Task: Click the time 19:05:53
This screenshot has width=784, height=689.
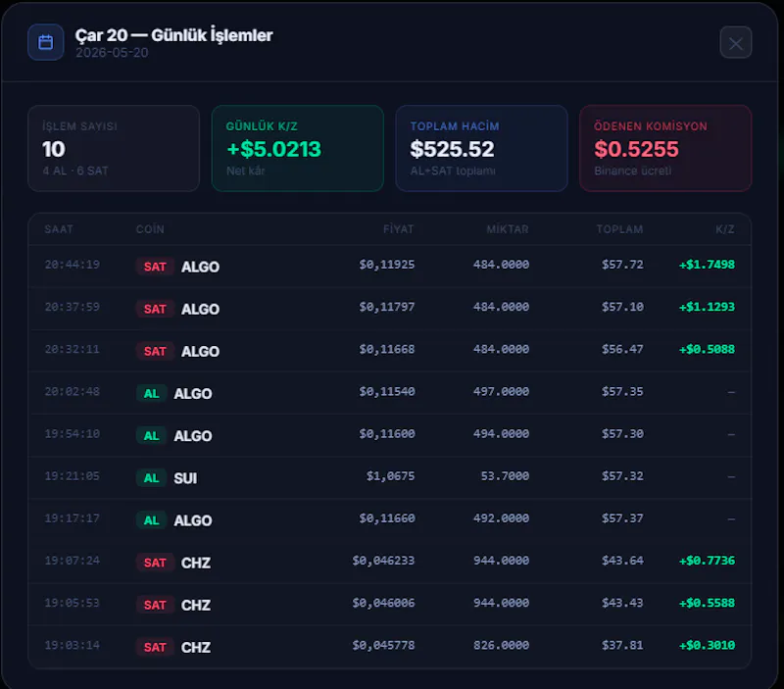Action: [72, 603]
